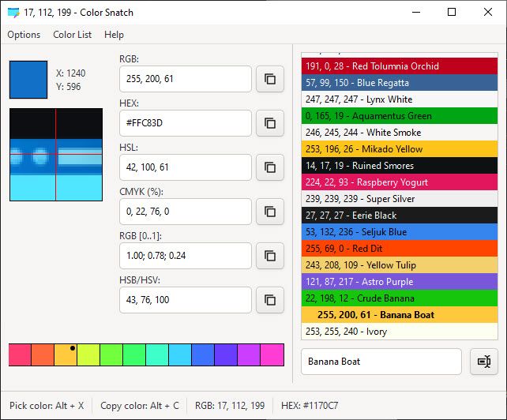Pick the yellow-orange swatch with black dot

66,355
